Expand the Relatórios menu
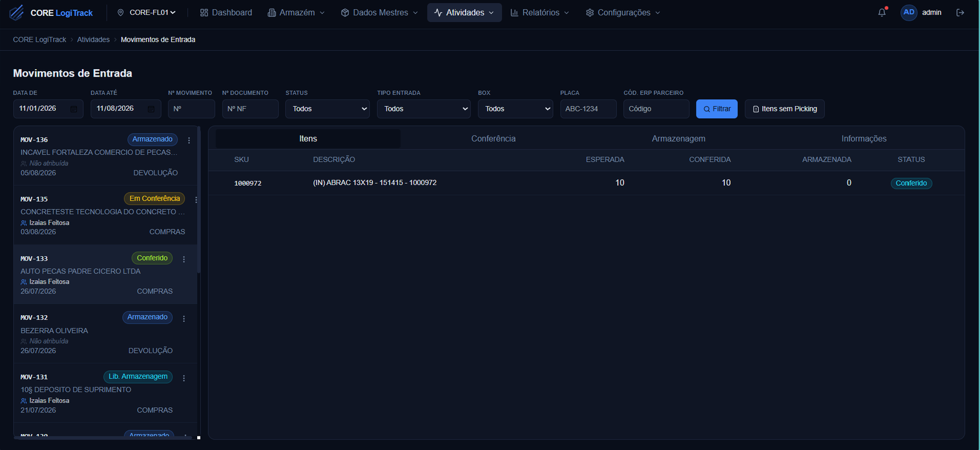 [540, 12]
